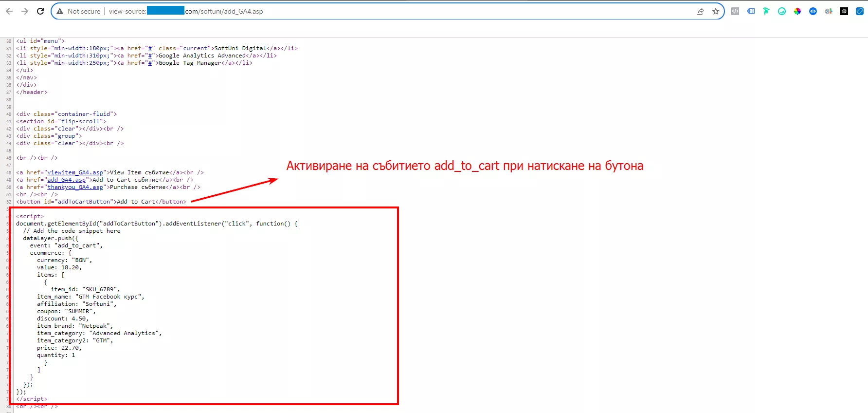This screenshot has width=868, height=413.
Task: Click the currency: "BGN" line
Action: (x=64, y=260)
